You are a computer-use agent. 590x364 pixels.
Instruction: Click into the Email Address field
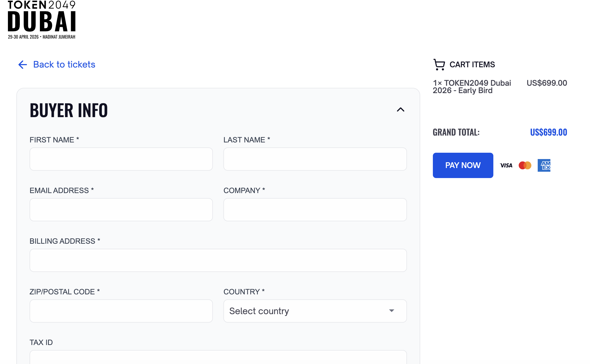point(121,210)
